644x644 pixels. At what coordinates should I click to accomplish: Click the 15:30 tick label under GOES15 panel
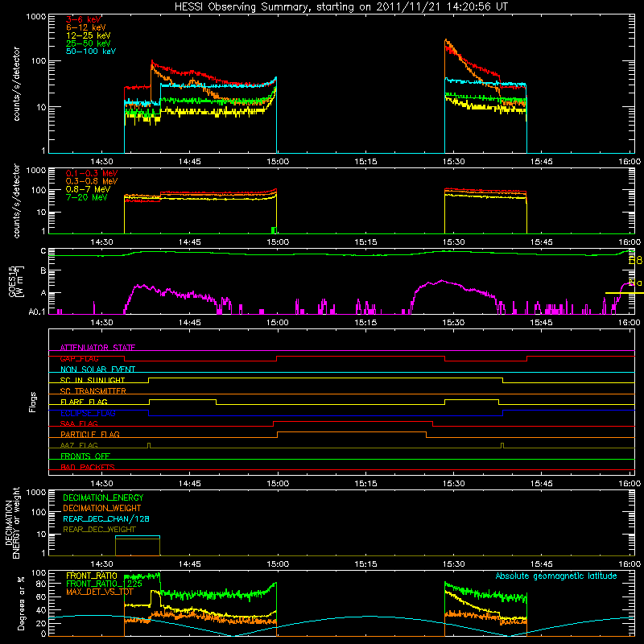(x=453, y=323)
